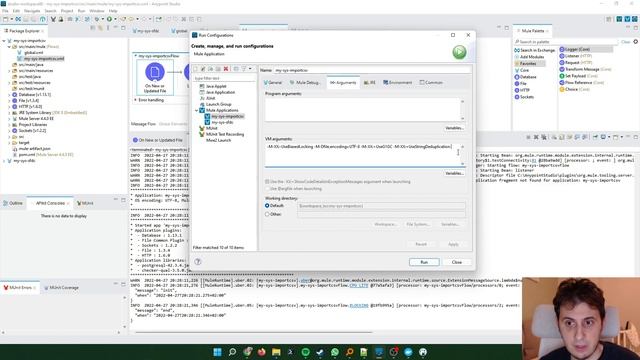This screenshot has height=360, width=640.
Task: Open the help question mark icon in dialog
Action: click(198, 262)
